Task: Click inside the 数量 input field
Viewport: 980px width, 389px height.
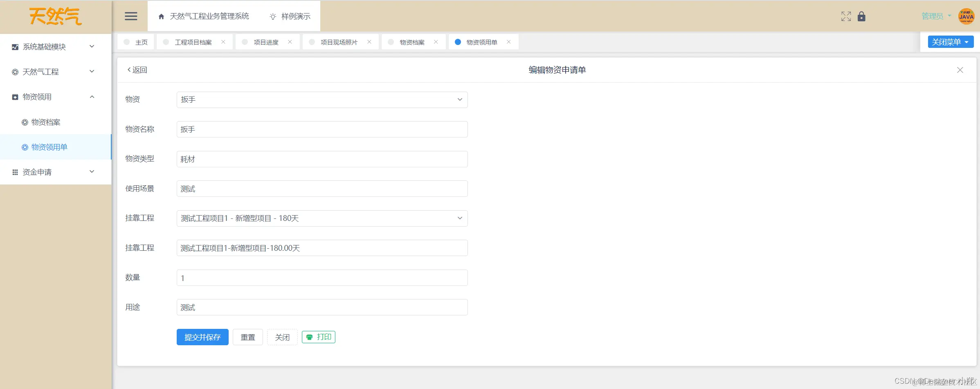Action: coord(321,277)
